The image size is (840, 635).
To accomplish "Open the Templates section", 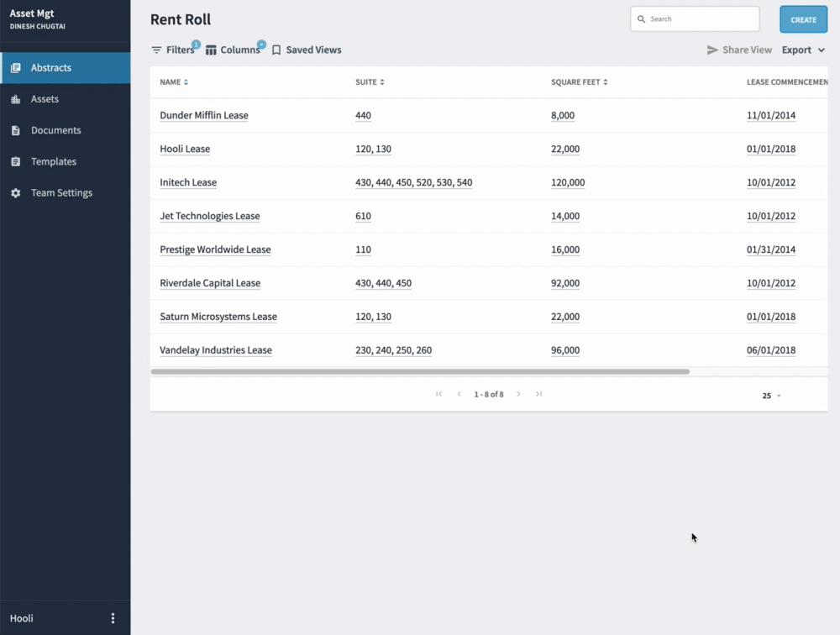I will coord(66,161).
